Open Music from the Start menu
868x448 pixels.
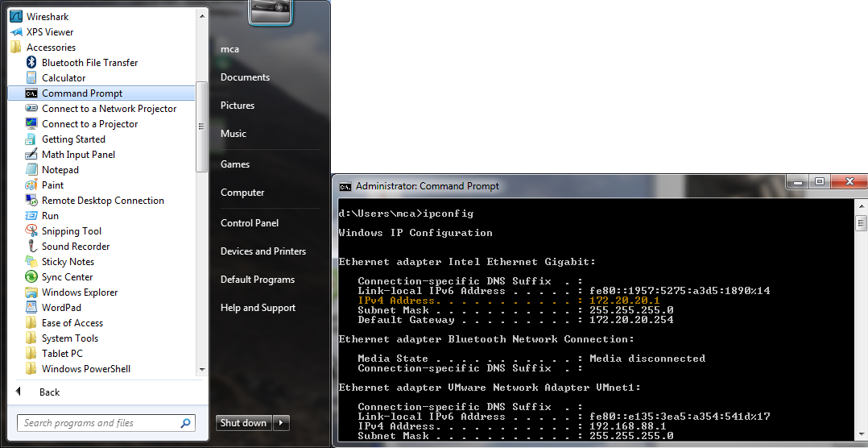point(234,134)
